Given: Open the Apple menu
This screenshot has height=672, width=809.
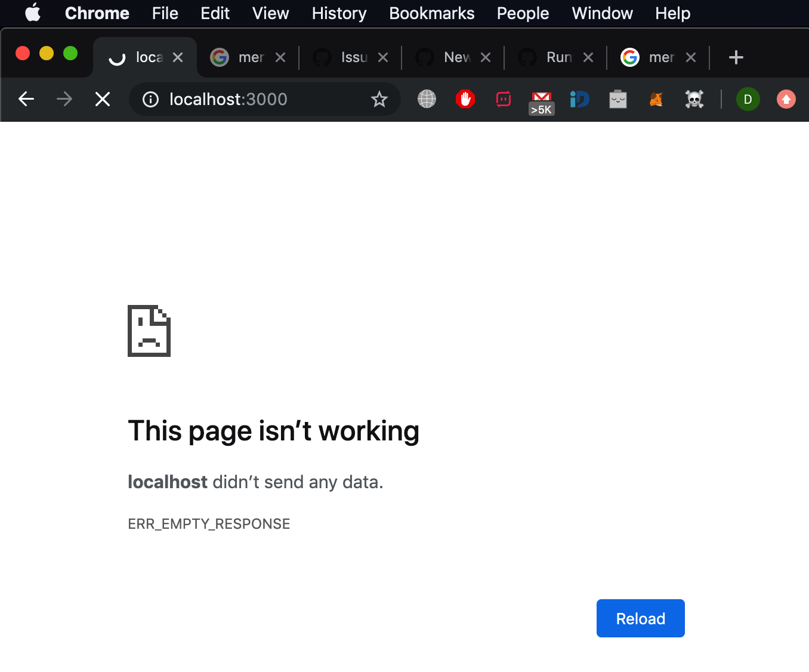Looking at the screenshot, I should (33, 13).
